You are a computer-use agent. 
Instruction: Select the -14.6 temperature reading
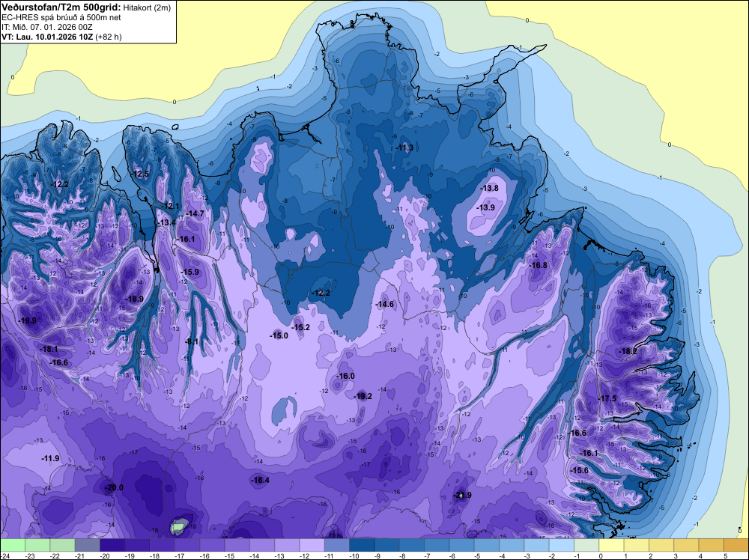coord(384,304)
